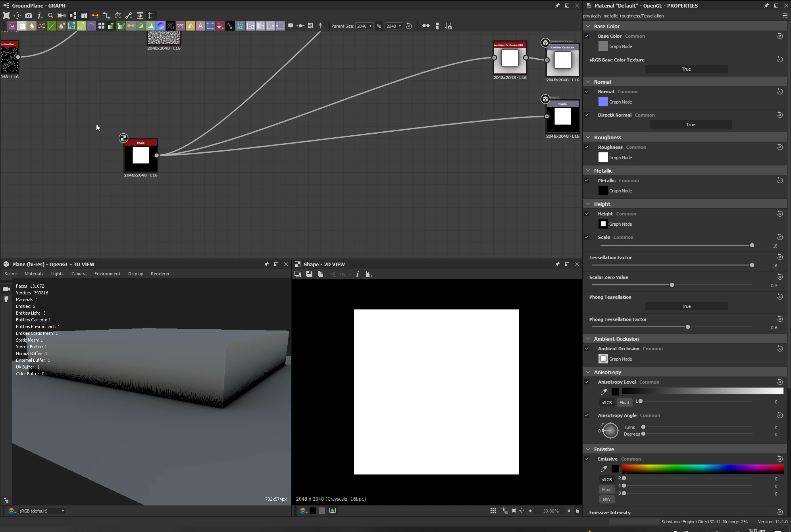Click the Emissive rainbow color gradient bar
Viewport: 791px width, 532px height.
click(x=702, y=469)
